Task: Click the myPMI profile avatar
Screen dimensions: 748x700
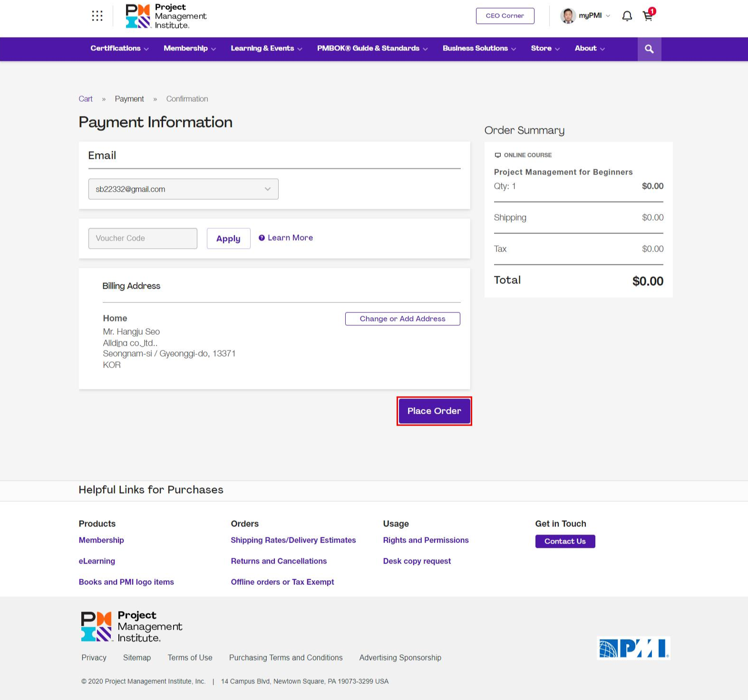Action: click(x=568, y=16)
